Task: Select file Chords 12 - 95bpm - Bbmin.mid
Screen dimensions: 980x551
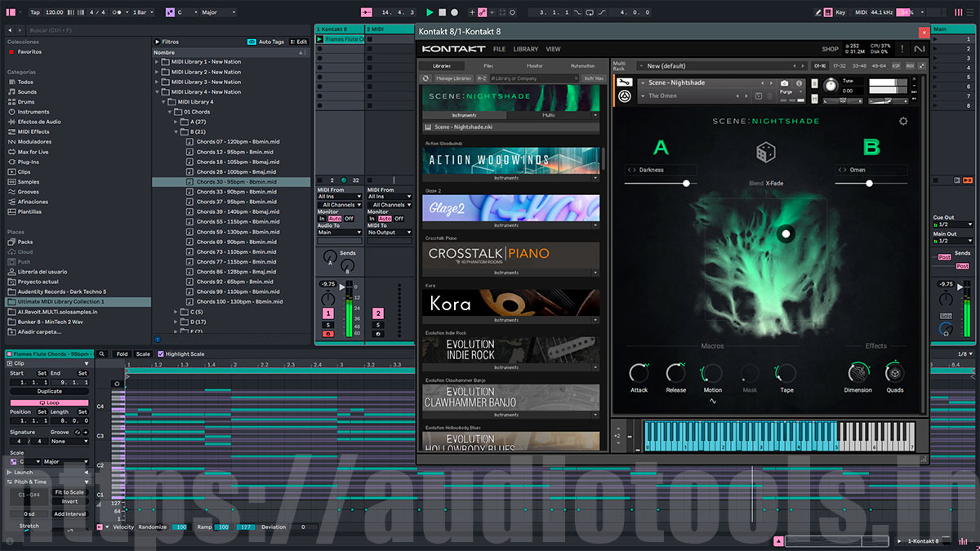Action: point(235,152)
